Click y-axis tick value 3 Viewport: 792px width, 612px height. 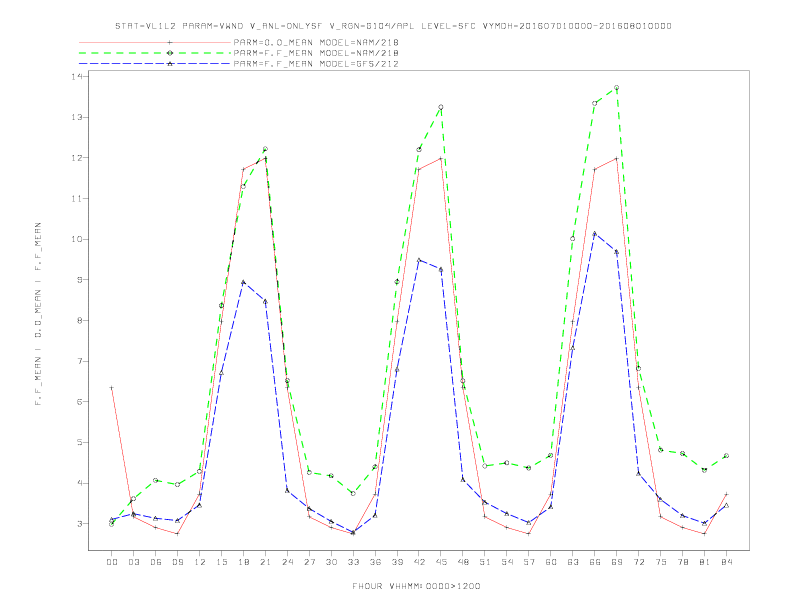point(80,524)
